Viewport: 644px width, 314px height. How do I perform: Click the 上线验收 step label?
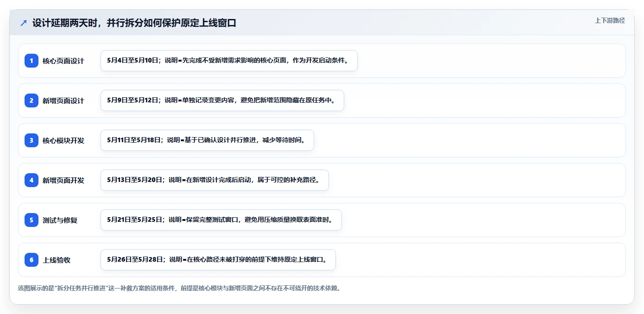tap(57, 260)
